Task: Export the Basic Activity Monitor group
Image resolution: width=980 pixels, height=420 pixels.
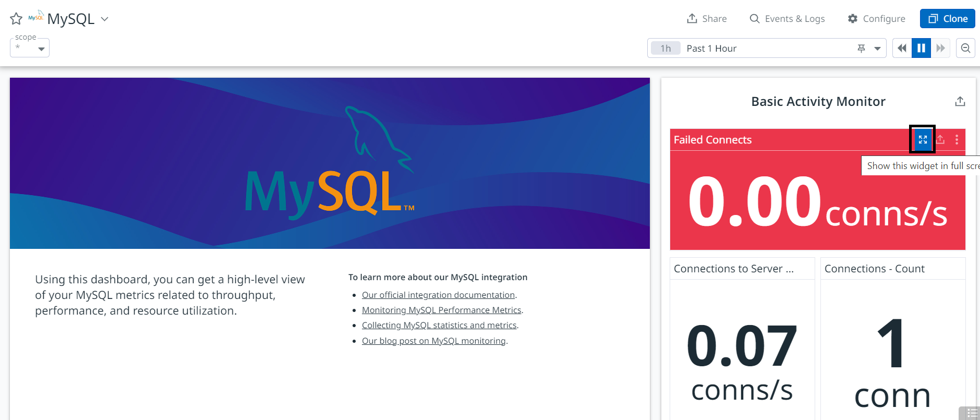Action: click(960, 101)
